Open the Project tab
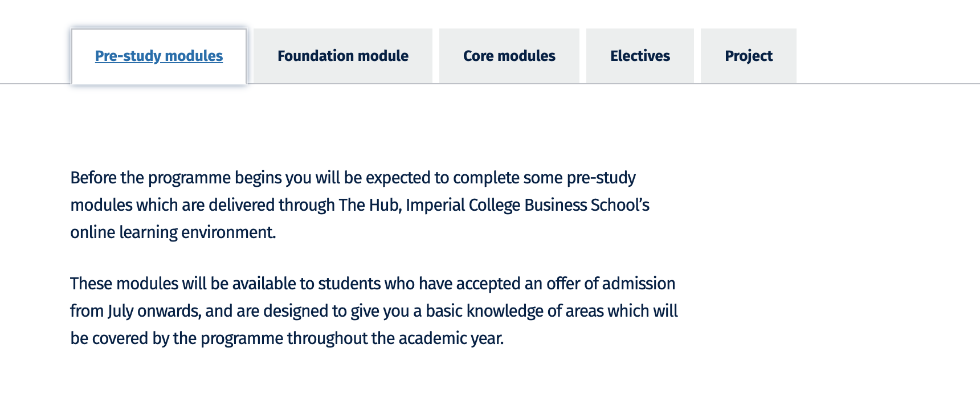 pos(749,56)
